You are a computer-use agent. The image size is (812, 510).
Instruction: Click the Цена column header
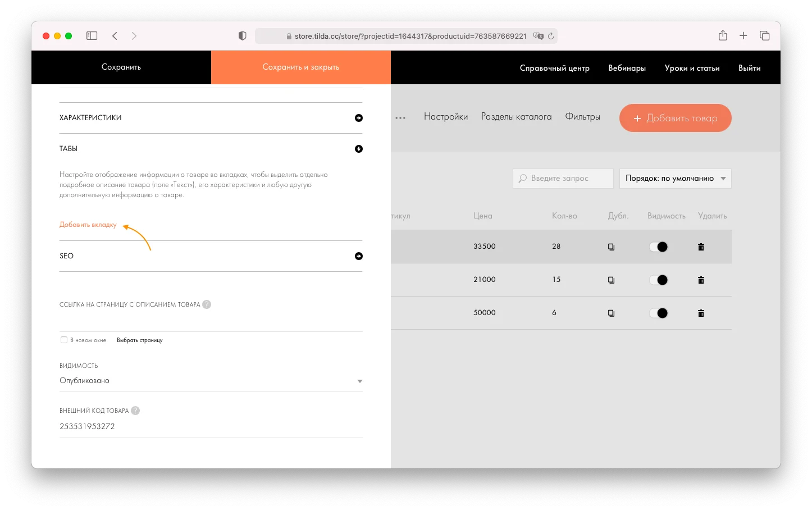[x=483, y=216]
